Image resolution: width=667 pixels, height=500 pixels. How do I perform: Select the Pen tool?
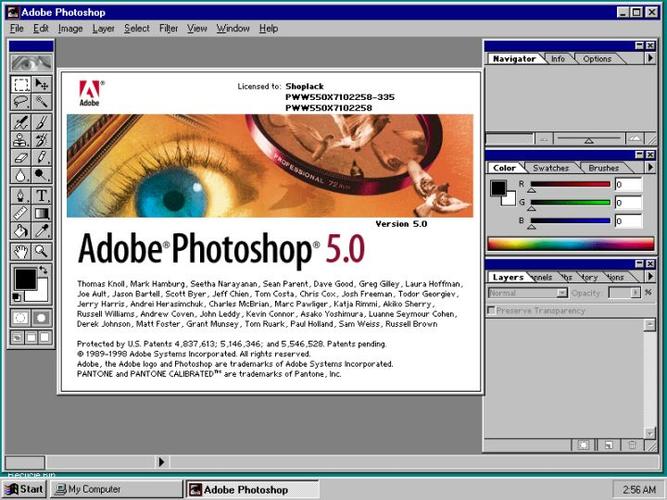[x=20, y=195]
